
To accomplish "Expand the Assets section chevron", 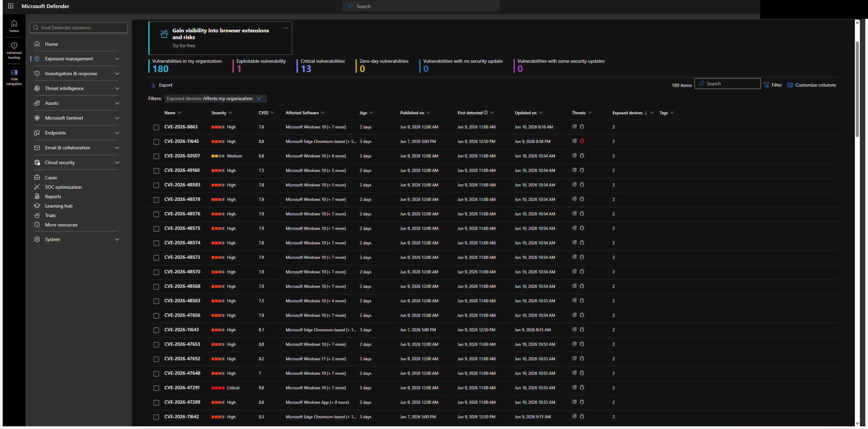I will coord(117,103).
